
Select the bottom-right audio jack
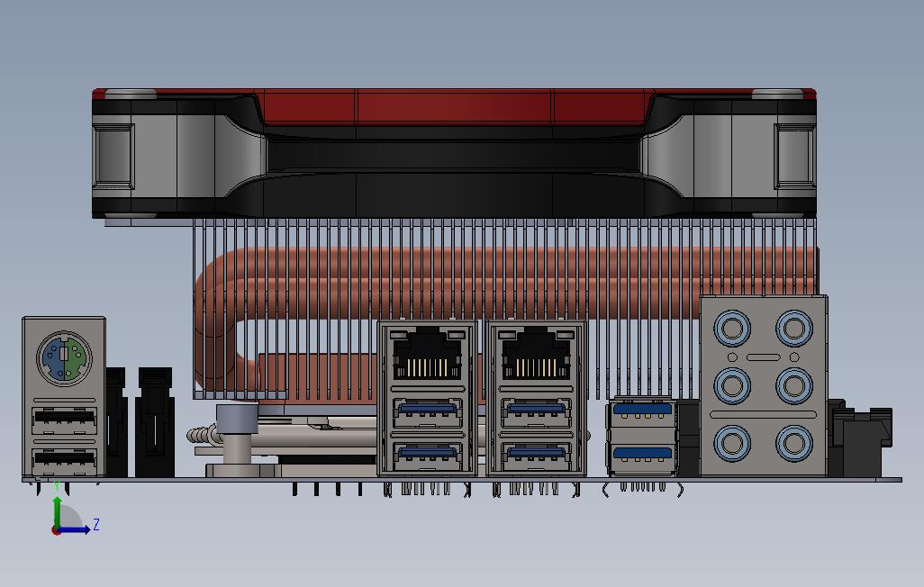coord(794,443)
